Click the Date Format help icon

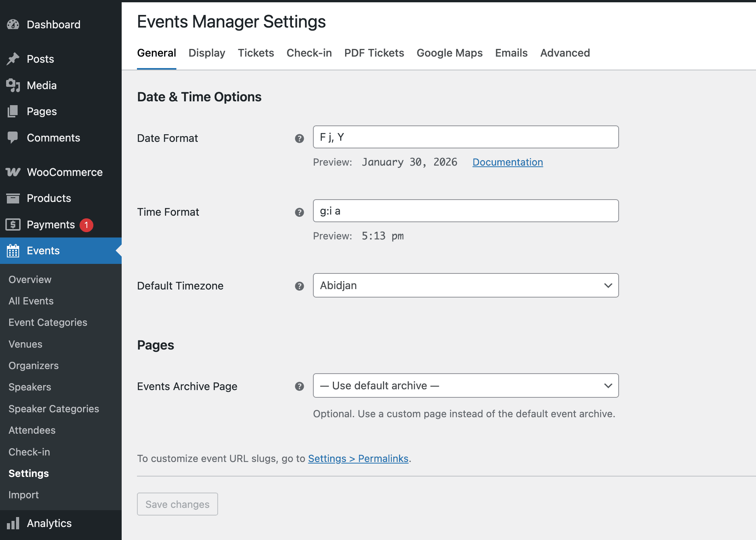tap(299, 138)
